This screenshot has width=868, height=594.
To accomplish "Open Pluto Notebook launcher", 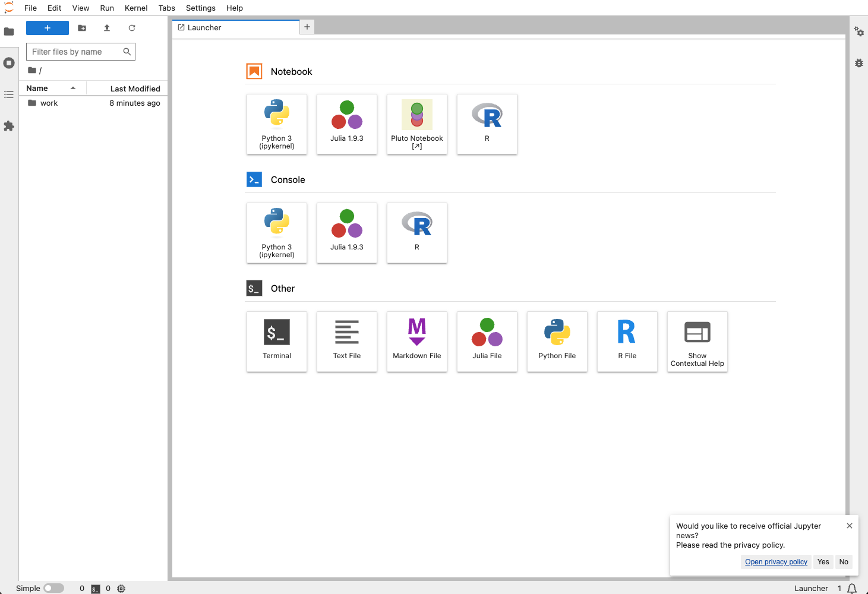I will click(417, 124).
